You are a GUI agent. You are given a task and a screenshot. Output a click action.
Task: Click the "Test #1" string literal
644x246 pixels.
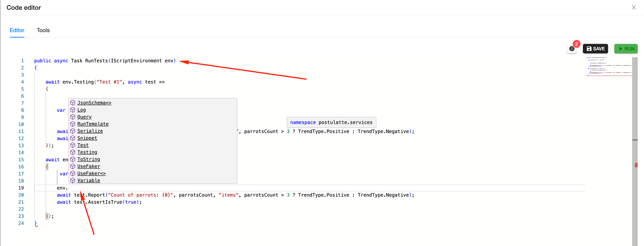(x=109, y=82)
